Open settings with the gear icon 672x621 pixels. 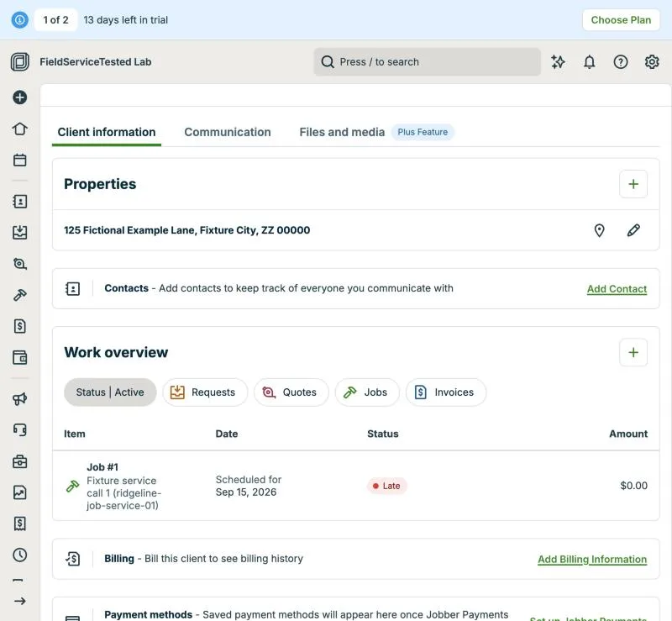point(652,61)
